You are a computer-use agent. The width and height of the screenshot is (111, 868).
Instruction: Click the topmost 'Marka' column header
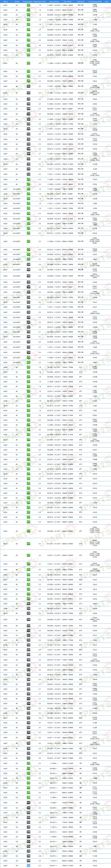pos(5,1)
